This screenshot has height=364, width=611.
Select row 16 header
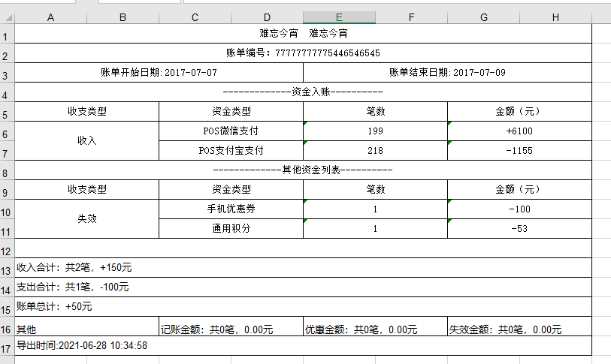[7, 326]
